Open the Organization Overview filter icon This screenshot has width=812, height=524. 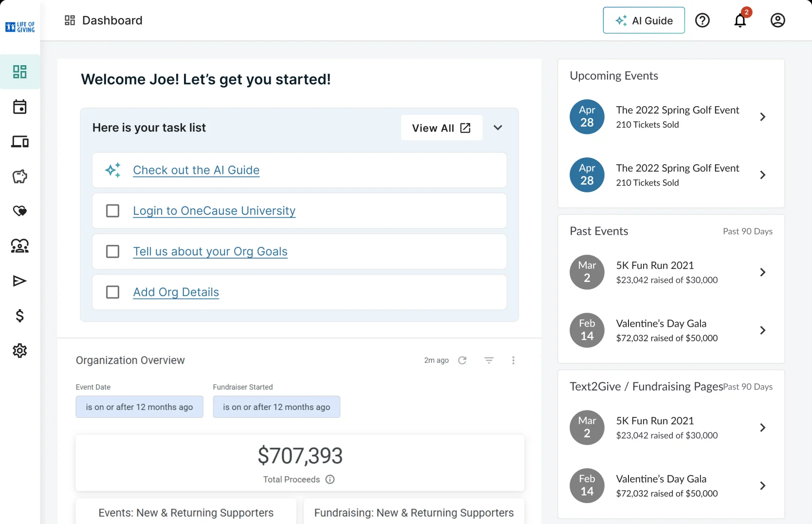(489, 360)
